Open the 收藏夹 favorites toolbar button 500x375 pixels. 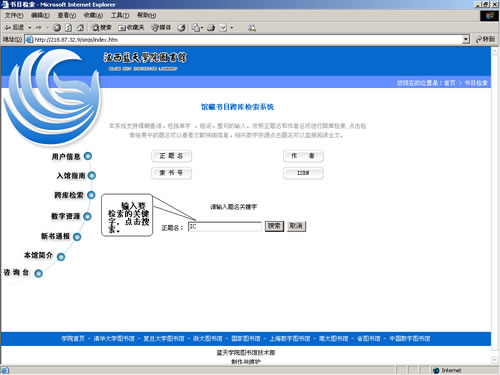131,28
